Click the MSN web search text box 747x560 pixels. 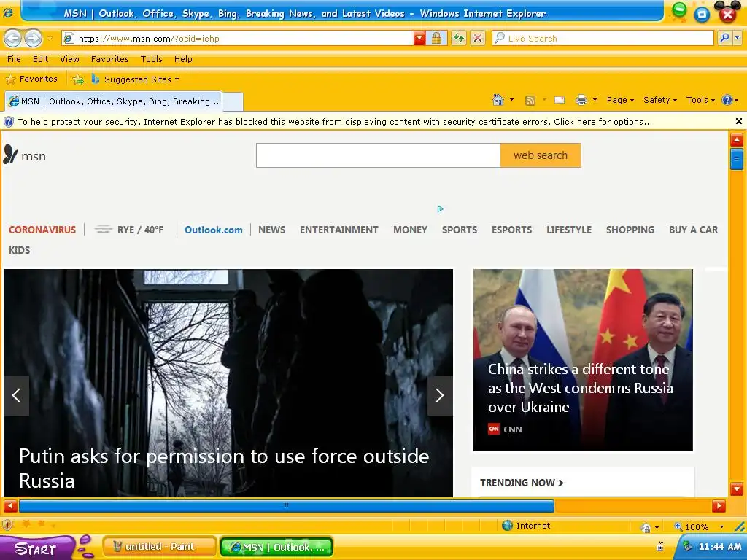click(379, 155)
